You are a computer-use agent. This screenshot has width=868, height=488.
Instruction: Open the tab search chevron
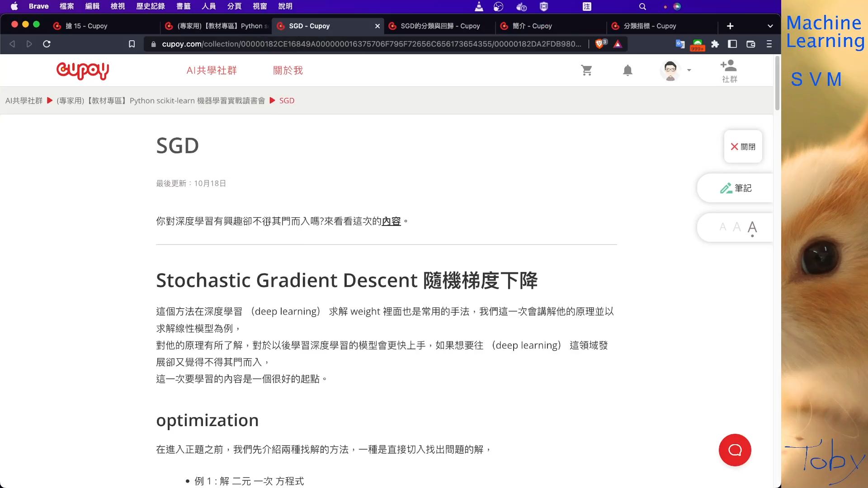pos(770,26)
